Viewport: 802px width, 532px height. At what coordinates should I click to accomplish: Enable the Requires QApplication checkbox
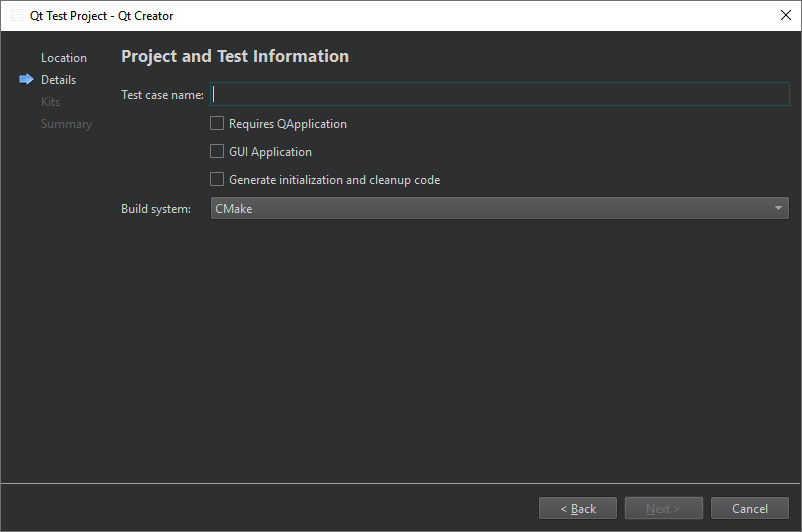point(217,124)
